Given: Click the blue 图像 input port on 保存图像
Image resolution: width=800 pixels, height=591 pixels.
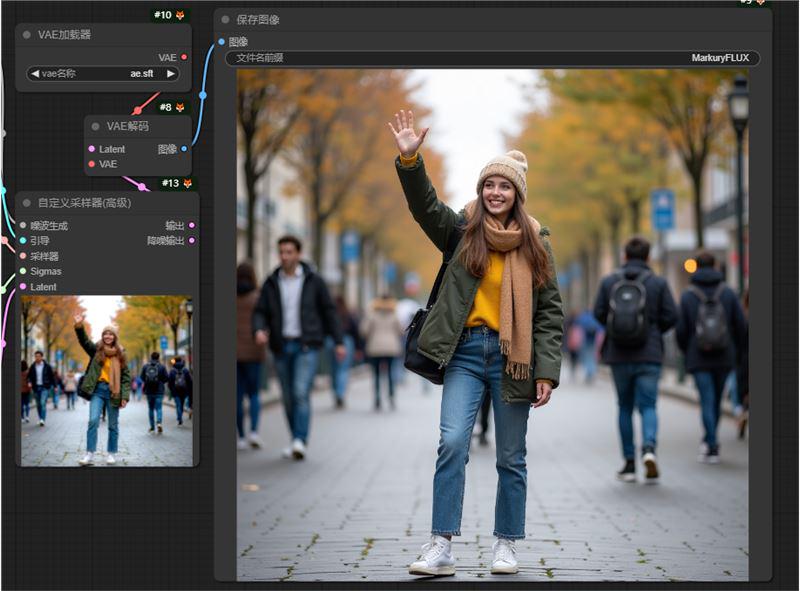Looking at the screenshot, I should click(221, 42).
